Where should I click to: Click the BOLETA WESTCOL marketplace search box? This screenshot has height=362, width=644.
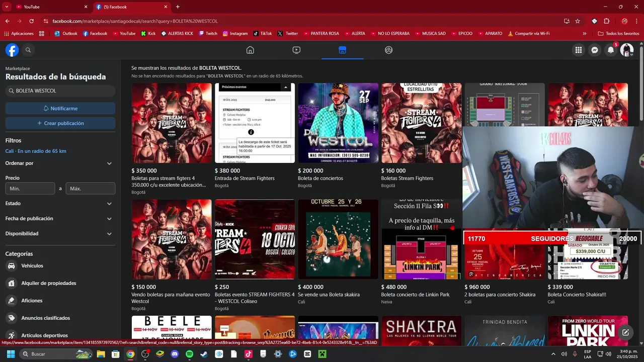pyautogui.click(x=60, y=91)
